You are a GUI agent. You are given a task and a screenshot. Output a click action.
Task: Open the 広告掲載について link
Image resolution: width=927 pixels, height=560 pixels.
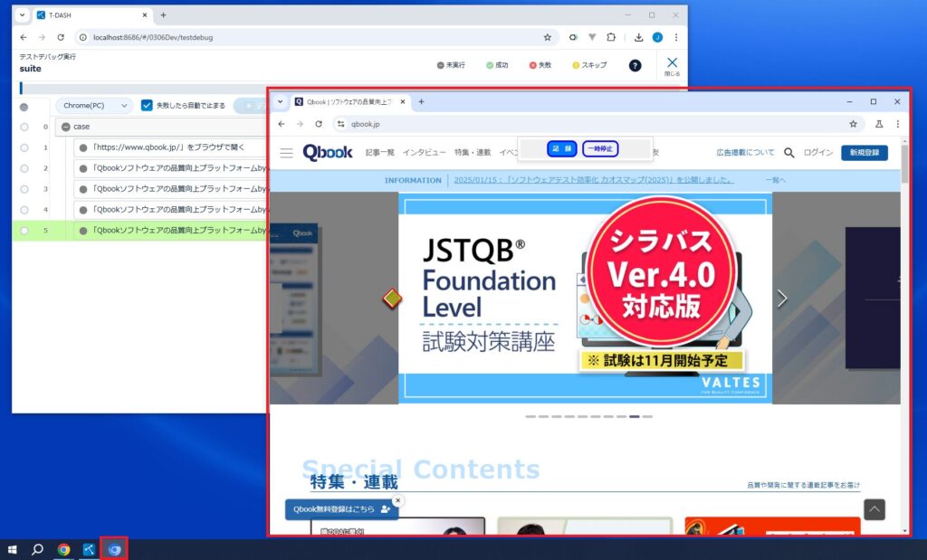[745, 152]
